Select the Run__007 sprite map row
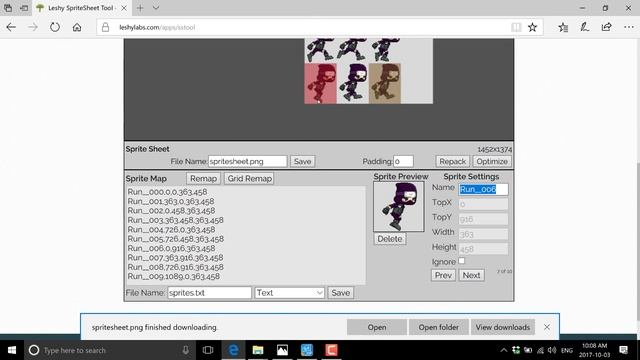 pos(176,258)
